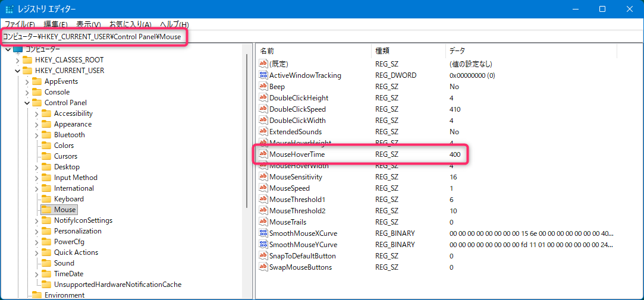Click the ActiveWindowTracking DWORD value icon
Viewport: 644px width, 300px height.
[264, 75]
